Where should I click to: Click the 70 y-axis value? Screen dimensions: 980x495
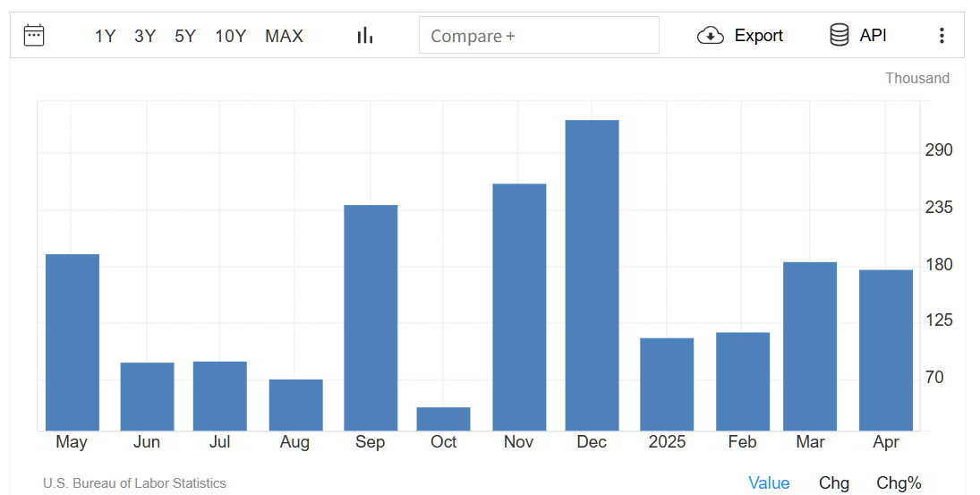935,378
